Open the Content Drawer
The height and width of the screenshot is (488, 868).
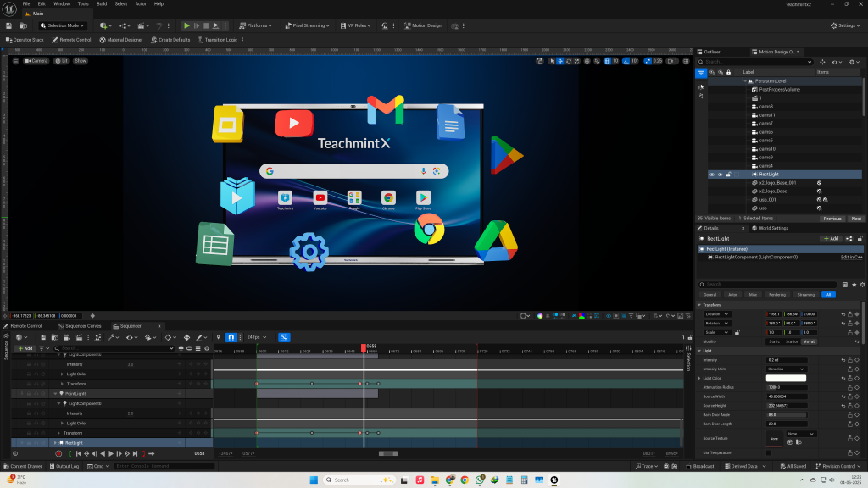pos(23,467)
